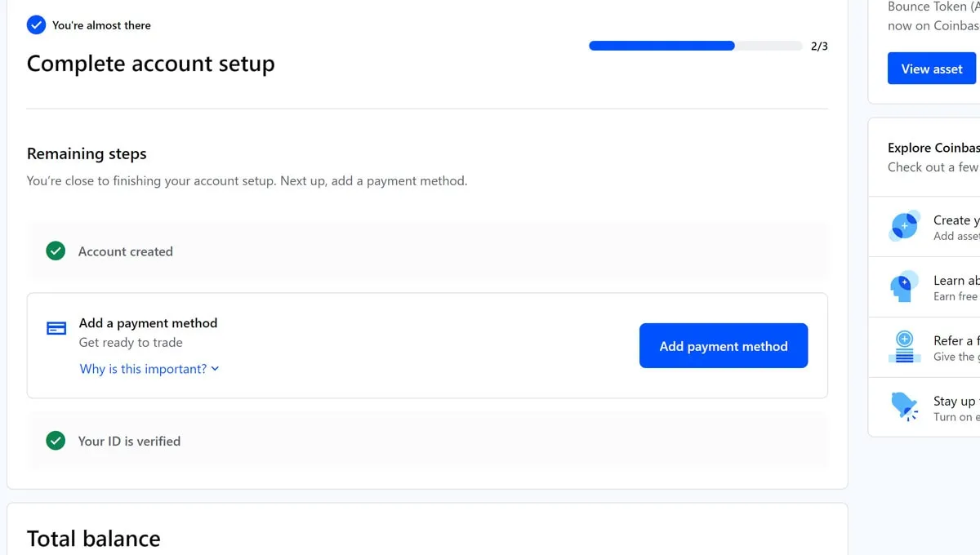The height and width of the screenshot is (555, 980).
Task: Open the Stay up to date list item
Action: point(924,407)
